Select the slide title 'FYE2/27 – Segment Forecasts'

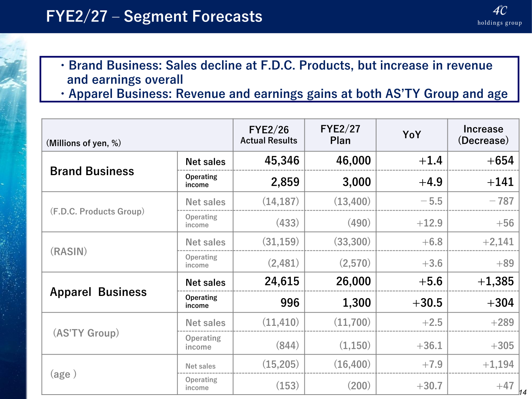154,17
